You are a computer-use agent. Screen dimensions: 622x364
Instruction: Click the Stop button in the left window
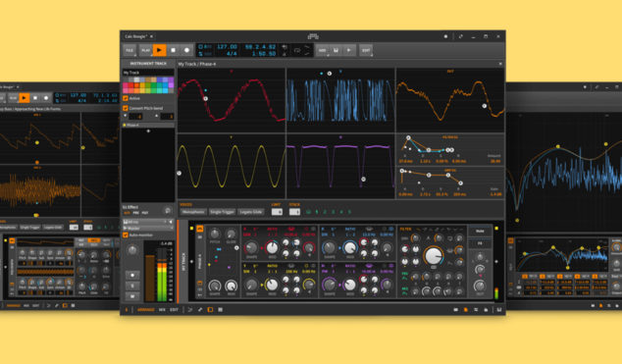click(35, 97)
